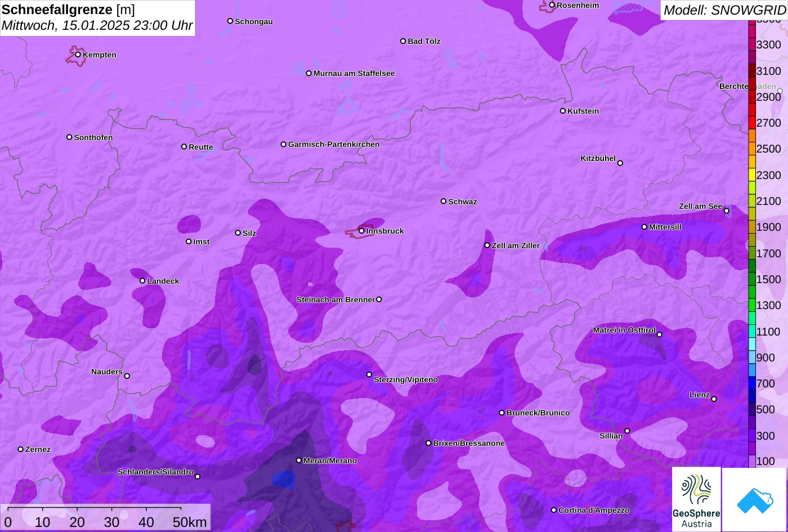
Task: Select the 2500 legend value
Action: (769, 149)
